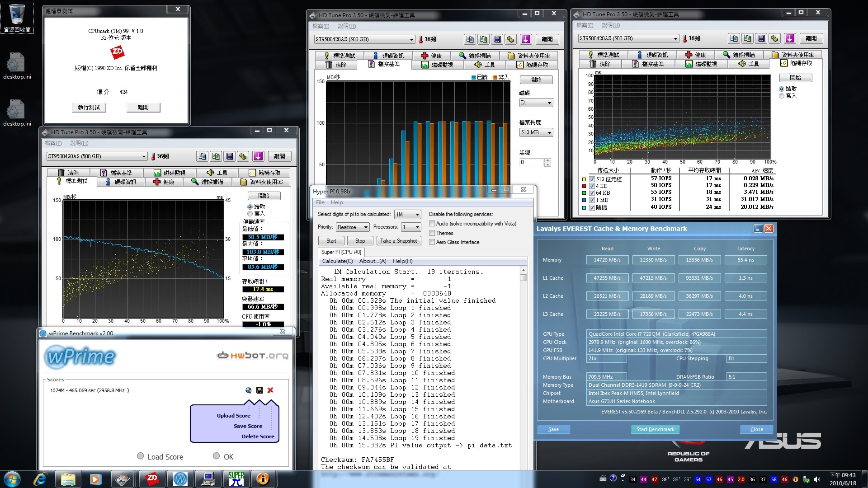Click save floppy icon in right HD Tune window
Image resolution: width=868 pixels, height=488 pixels.
pos(761,38)
